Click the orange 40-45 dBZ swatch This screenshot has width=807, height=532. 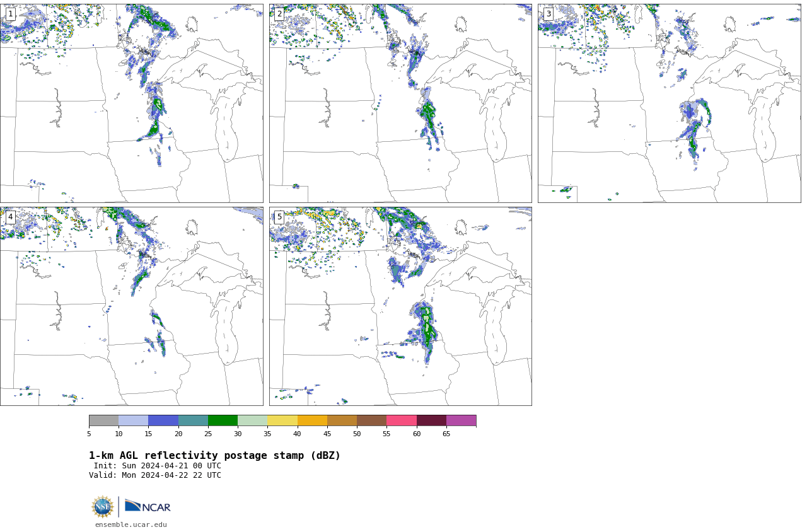coord(312,420)
